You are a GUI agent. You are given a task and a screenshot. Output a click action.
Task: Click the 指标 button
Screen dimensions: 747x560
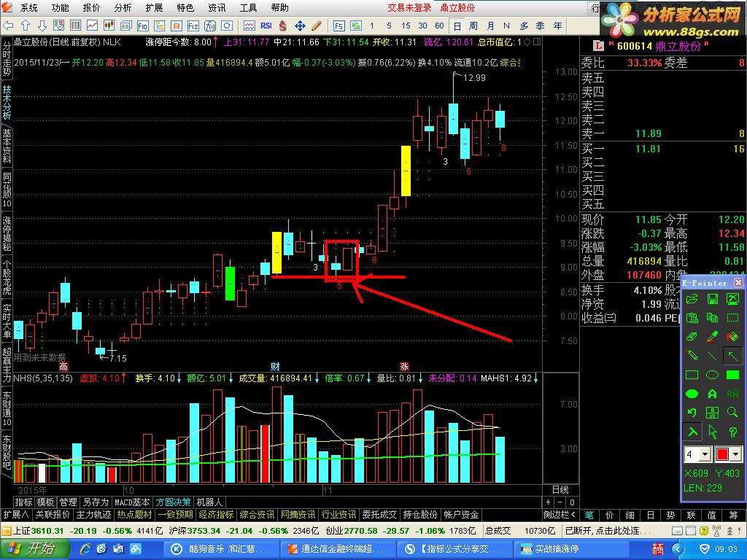[x=23, y=502]
